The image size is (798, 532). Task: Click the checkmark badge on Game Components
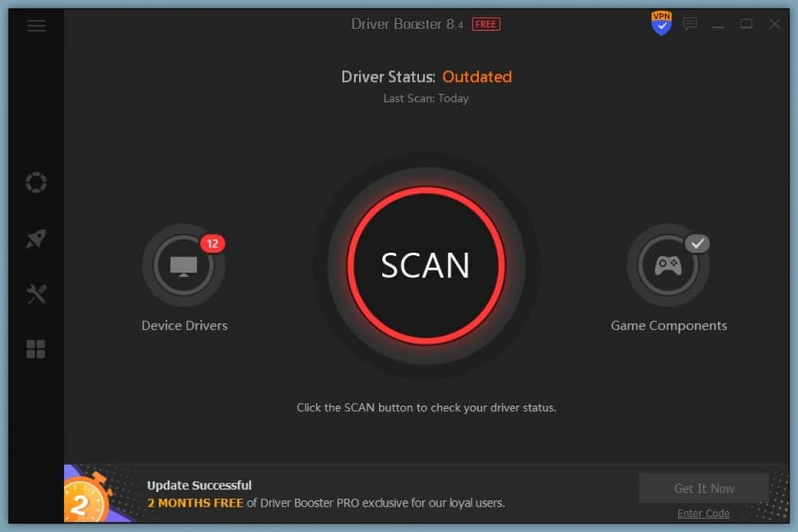[x=697, y=243]
